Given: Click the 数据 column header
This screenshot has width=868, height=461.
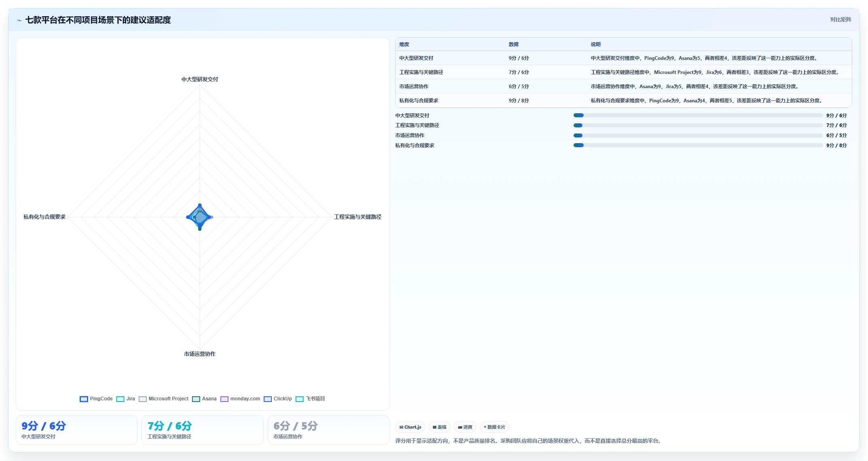Looking at the screenshot, I should tap(514, 44).
